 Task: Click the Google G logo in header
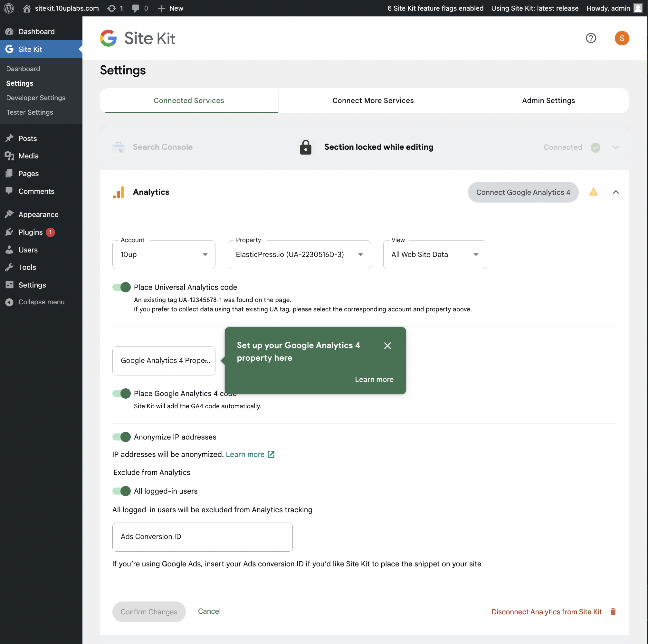[x=108, y=38]
